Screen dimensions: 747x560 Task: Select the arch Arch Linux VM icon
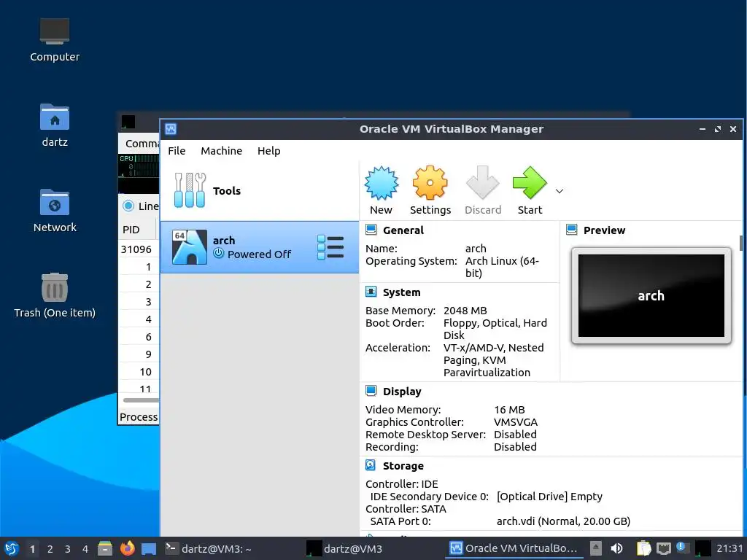coord(189,247)
